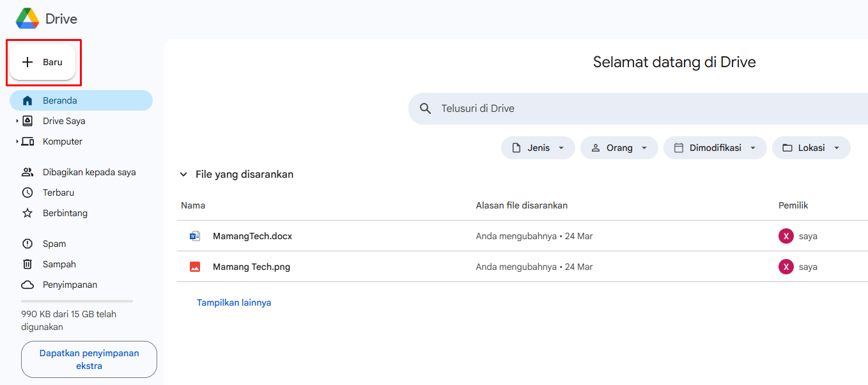
Task: Click the Pemilik column header
Action: click(793, 205)
